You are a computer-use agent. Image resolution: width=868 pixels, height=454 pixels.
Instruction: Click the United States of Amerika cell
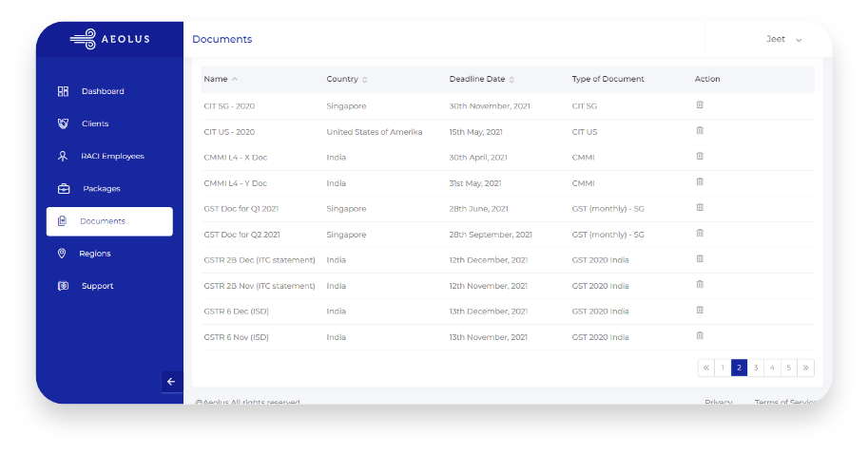375,132
